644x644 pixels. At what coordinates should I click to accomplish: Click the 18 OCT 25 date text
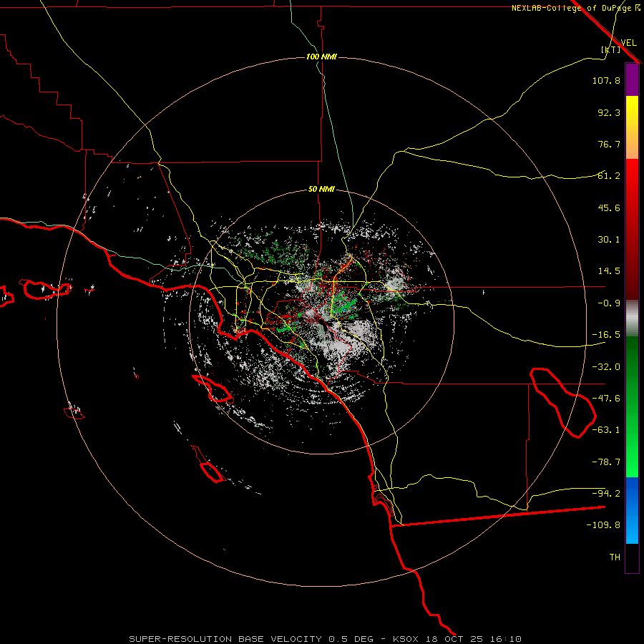click(454, 639)
